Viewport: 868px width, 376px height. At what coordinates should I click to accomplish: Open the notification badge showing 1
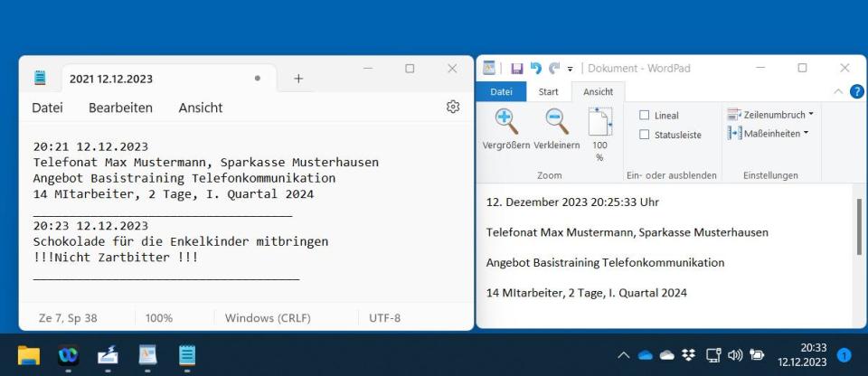coord(844,355)
